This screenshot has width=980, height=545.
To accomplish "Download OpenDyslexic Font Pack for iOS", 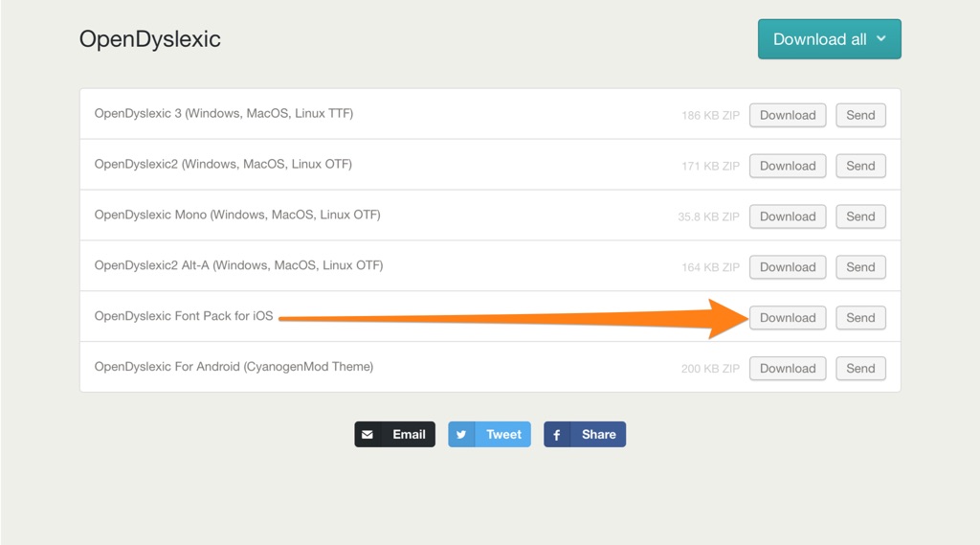I will [787, 318].
